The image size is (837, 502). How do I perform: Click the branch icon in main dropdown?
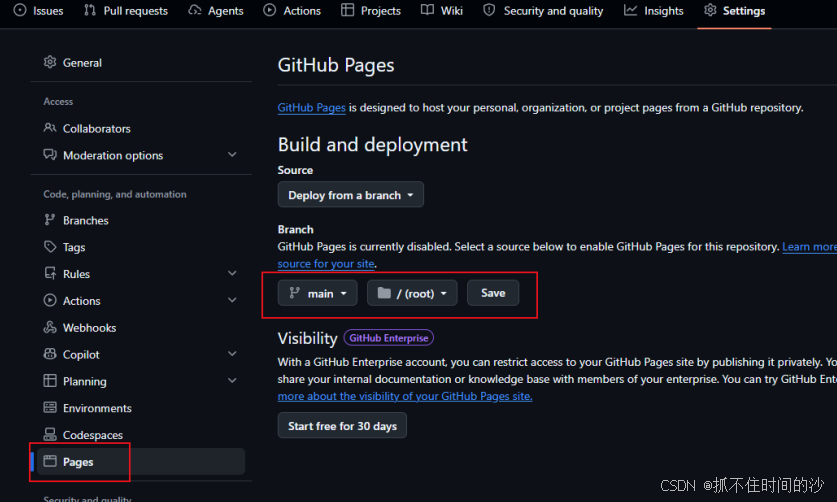294,293
